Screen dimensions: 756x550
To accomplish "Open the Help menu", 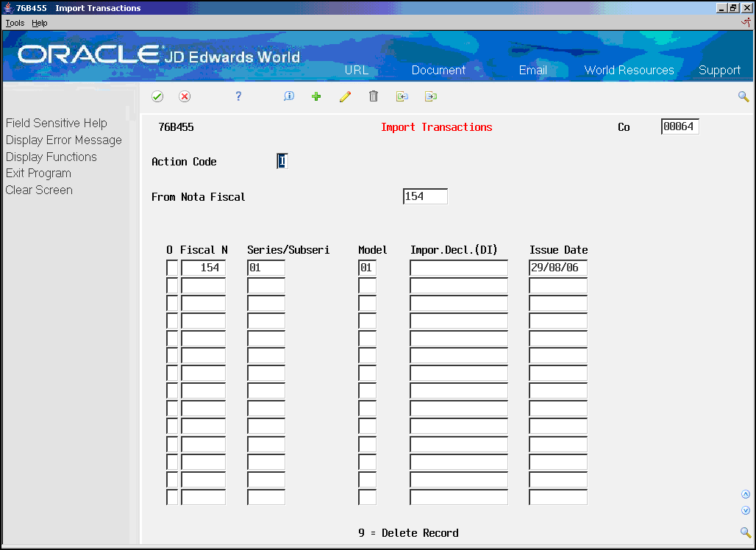I will 40,23.
